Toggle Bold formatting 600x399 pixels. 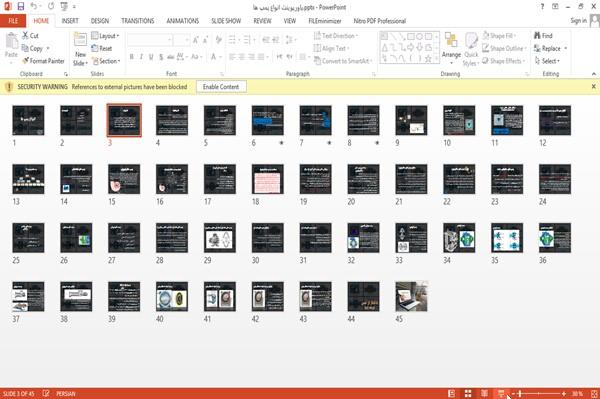coord(131,57)
